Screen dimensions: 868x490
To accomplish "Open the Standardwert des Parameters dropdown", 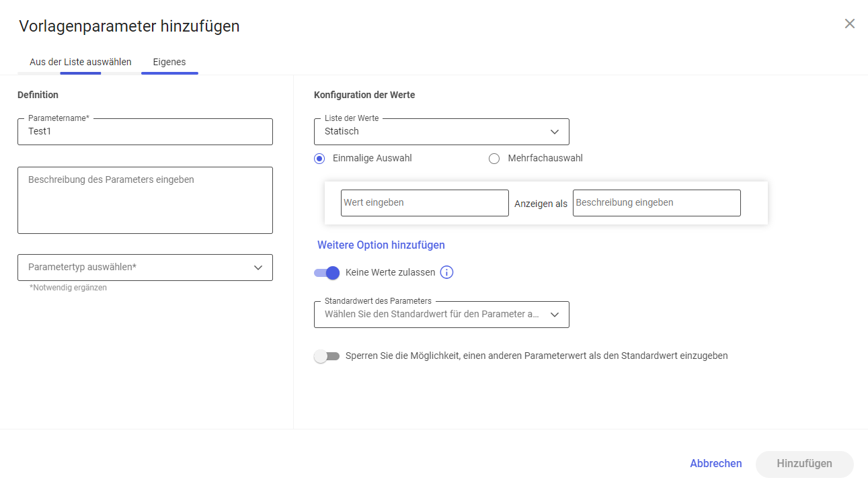I will [x=442, y=315].
